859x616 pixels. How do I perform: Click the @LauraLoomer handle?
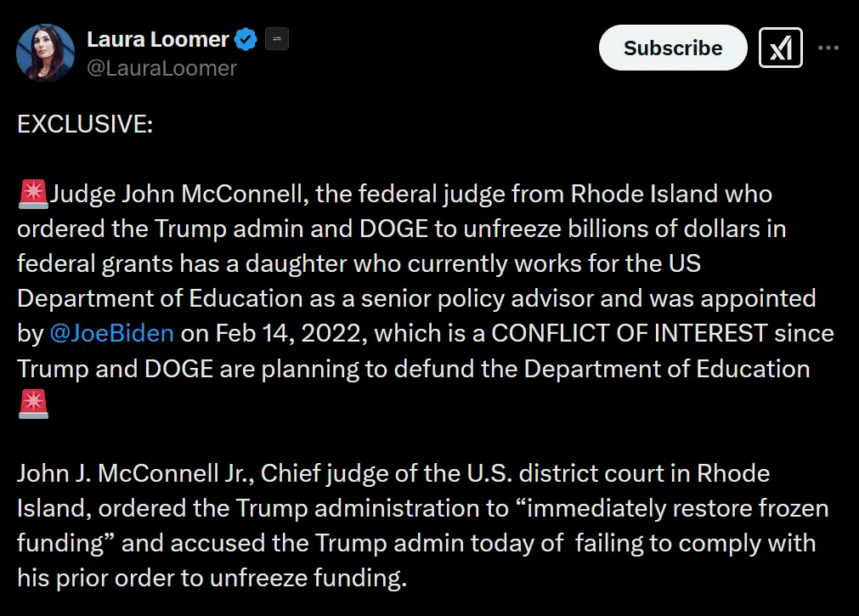coord(161,67)
